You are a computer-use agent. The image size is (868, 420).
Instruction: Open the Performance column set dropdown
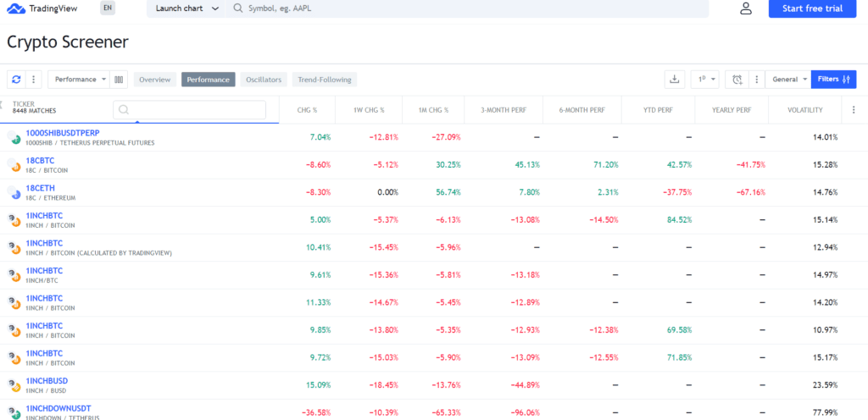coord(79,80)
